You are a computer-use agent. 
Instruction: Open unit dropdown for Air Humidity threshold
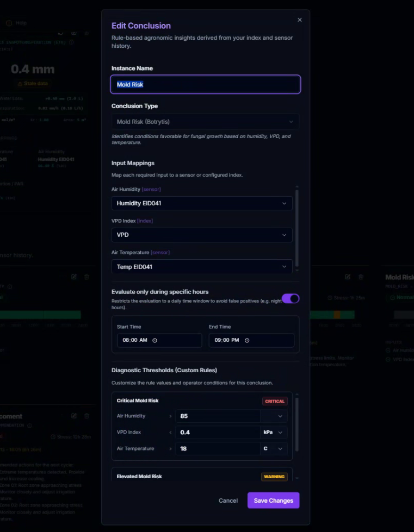(x=274, y=416)
